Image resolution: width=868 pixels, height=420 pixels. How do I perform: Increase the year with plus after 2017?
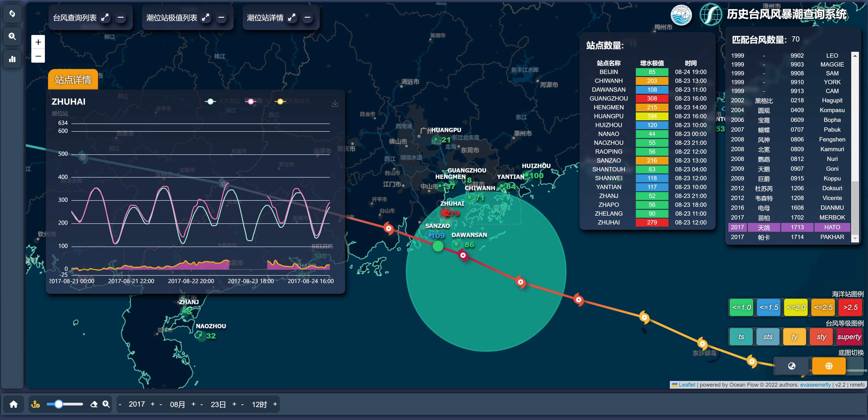click(153, 404)
